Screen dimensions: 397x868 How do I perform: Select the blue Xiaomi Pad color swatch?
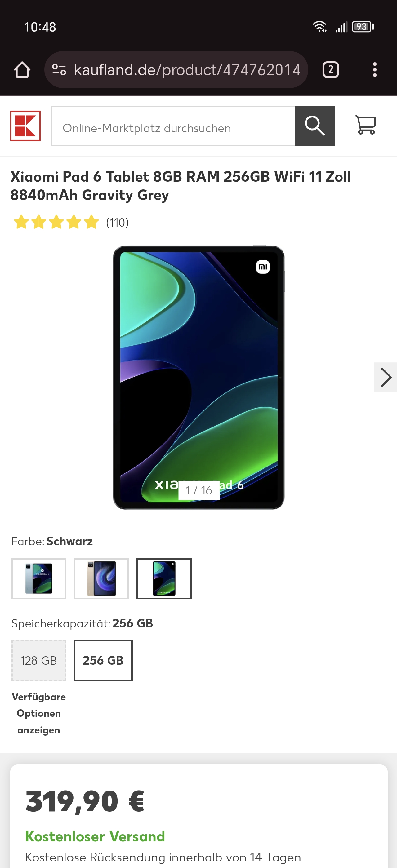(x=39, y=578)
